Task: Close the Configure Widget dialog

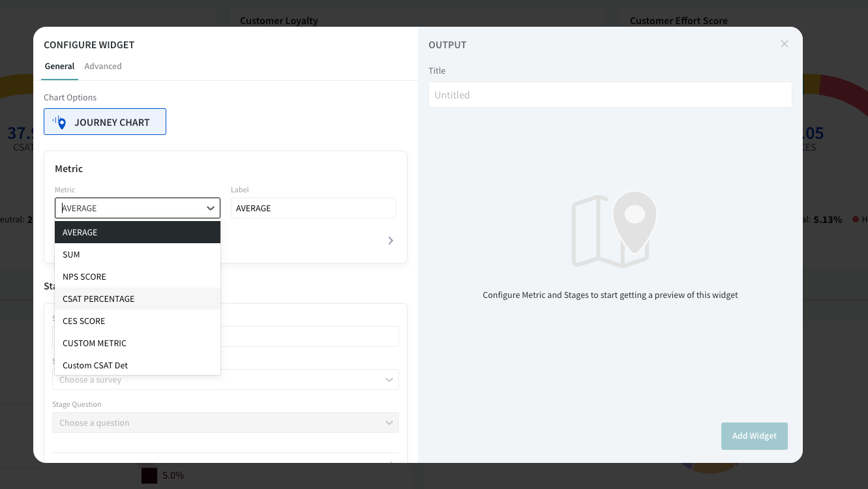Action: coord(784,44)
